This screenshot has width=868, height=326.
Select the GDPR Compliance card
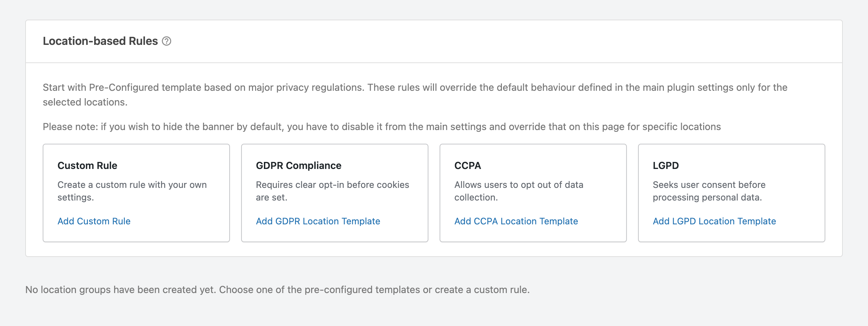tap(334, 192)
